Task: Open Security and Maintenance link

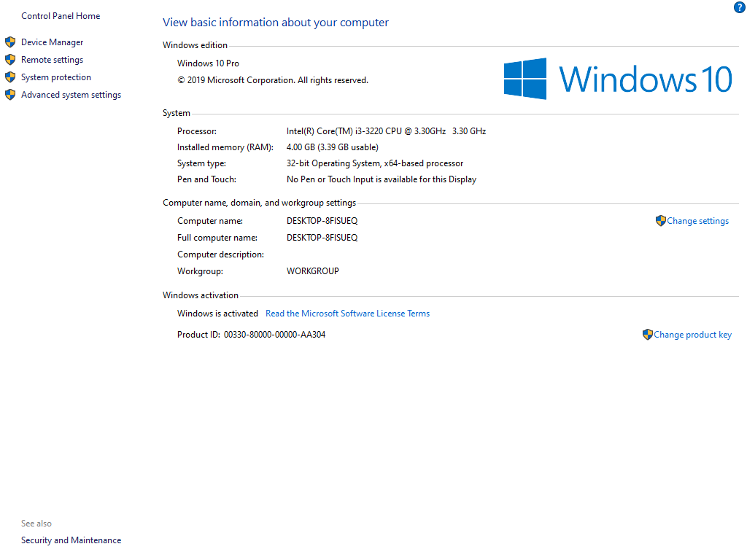Action: click(x=71, y=540)
